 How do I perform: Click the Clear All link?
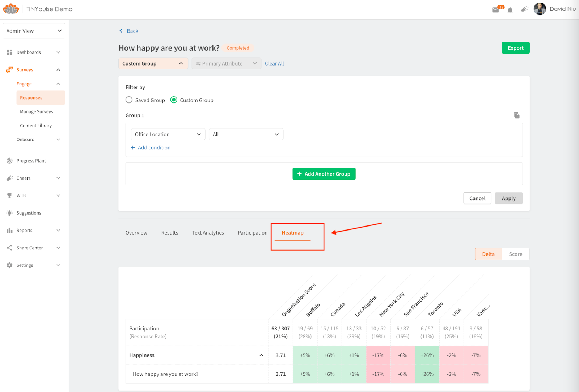pyautogui.click(x=274, y=63)
